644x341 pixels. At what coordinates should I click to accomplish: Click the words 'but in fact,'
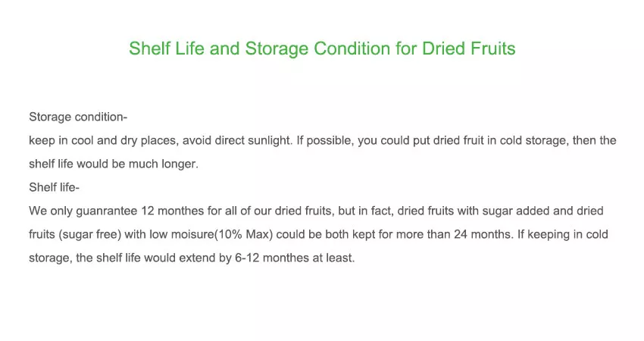point(366,211)
